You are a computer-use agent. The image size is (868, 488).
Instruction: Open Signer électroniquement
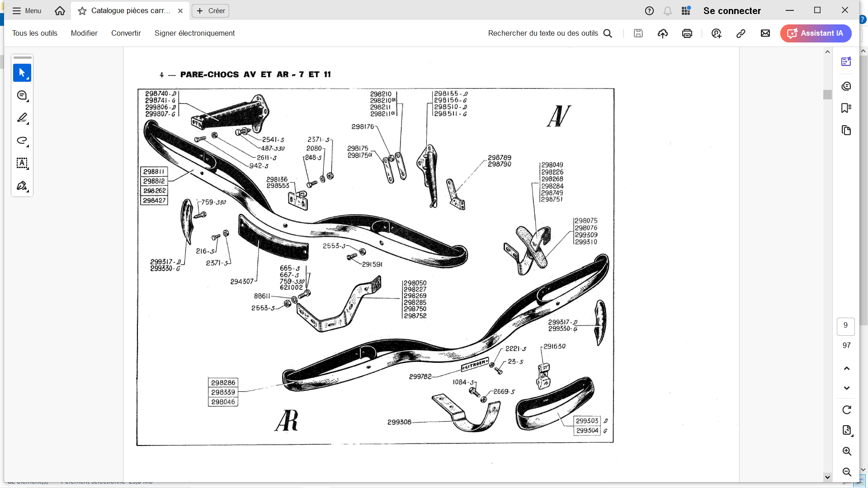pyautogui.click(x=194, y=33)
